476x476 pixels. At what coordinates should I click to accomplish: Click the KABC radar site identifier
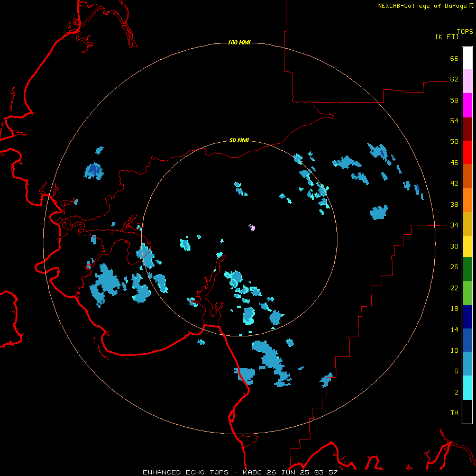pos(253,472)
